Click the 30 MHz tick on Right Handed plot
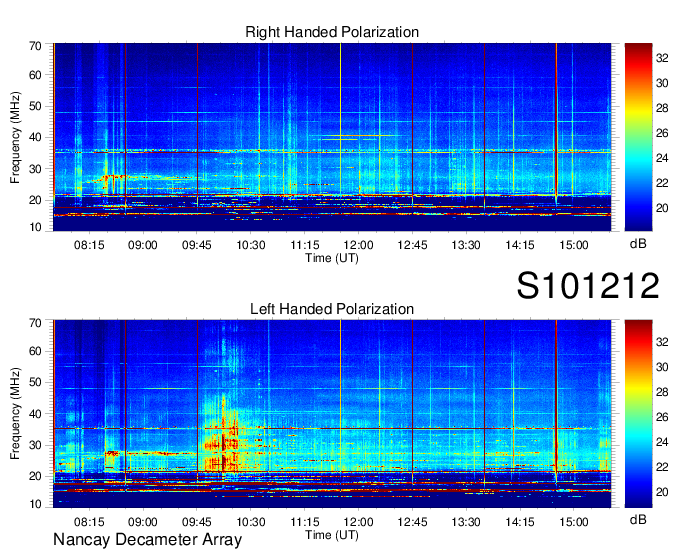The image size is (680, 552). [x=35, y=169]
